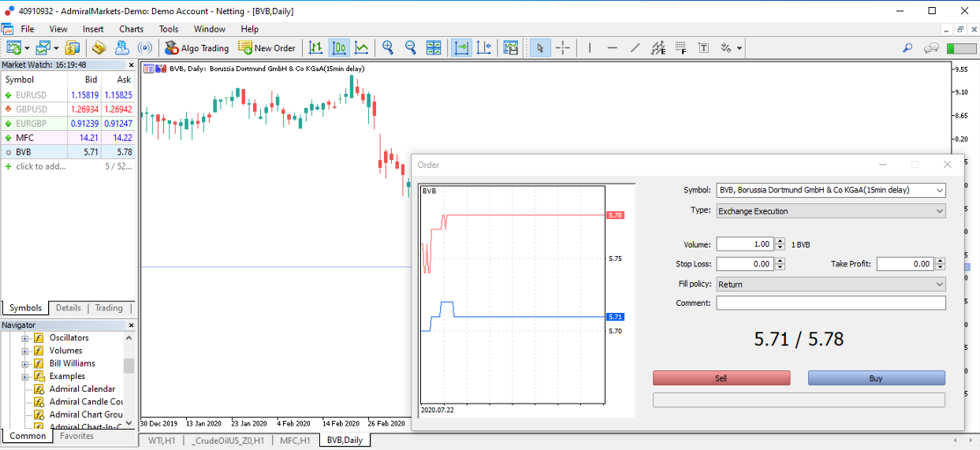Select Admiral Calendar indicator
Screen dimensions: 980x450
82,389
